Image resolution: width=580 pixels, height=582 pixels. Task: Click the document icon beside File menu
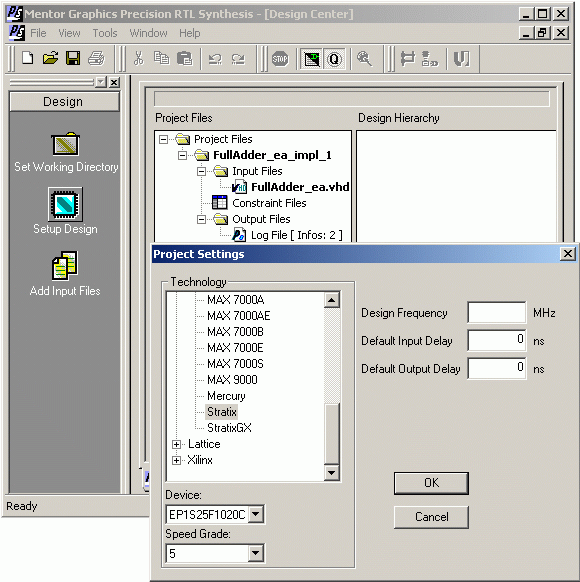pos(17,33)
